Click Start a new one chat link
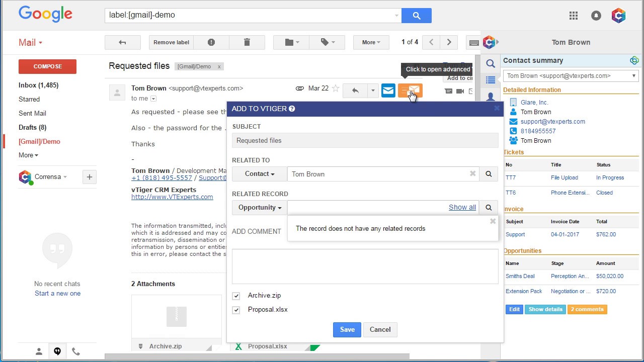Viewport: 644px width, 362px height. [x=57, y=293]
